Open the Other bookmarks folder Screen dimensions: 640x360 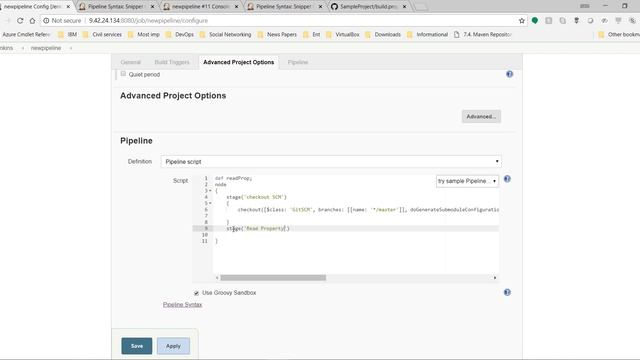point(619,35)
